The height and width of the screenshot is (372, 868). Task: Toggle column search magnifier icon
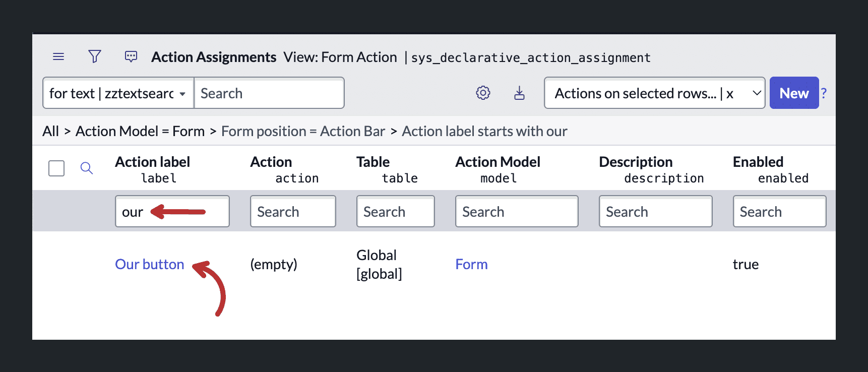87,168
